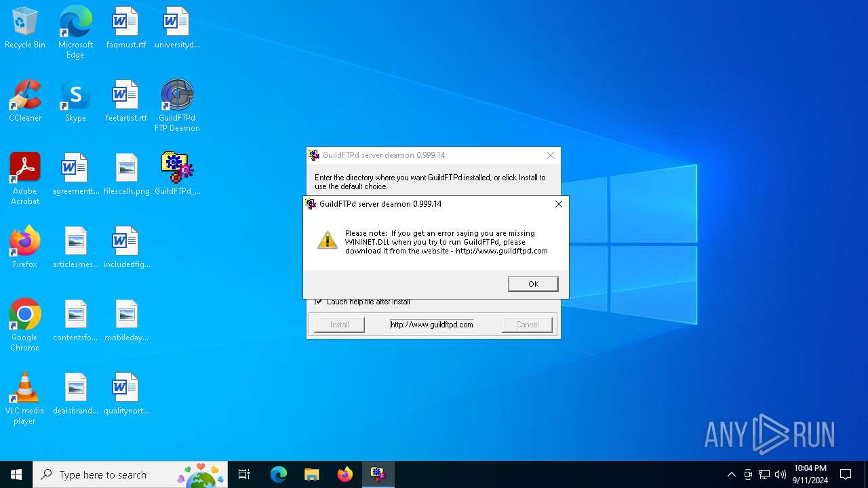The height and width of the screenshot is (488, 868).
Task: Select the filescalls.png image file
Action: pos(126,174)
